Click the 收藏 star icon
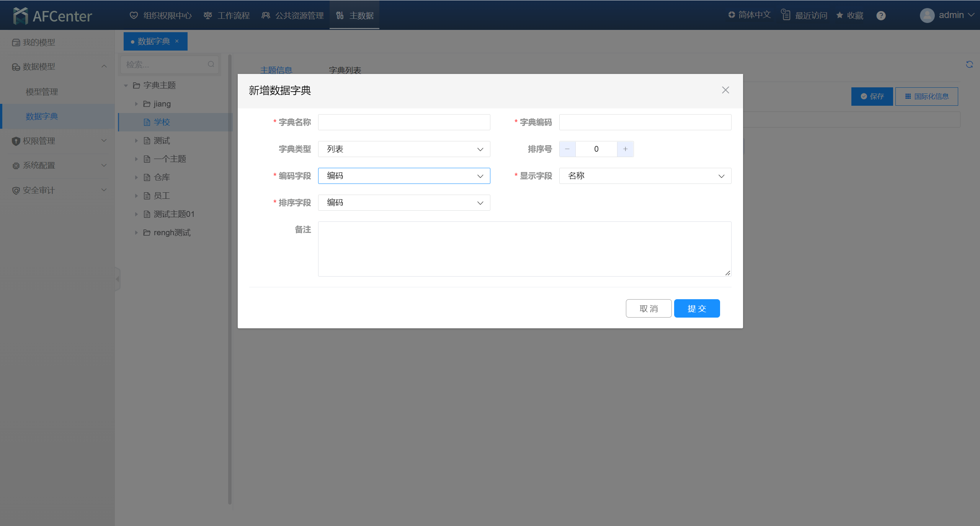Image resolution: width=980 pixels, height=526 pixels. click(x=840, y=15)
